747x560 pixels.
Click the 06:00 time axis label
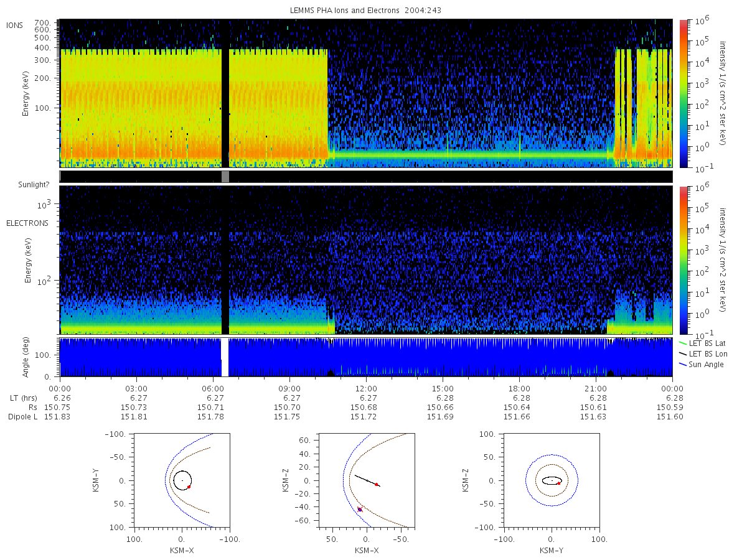click(213, 386)
